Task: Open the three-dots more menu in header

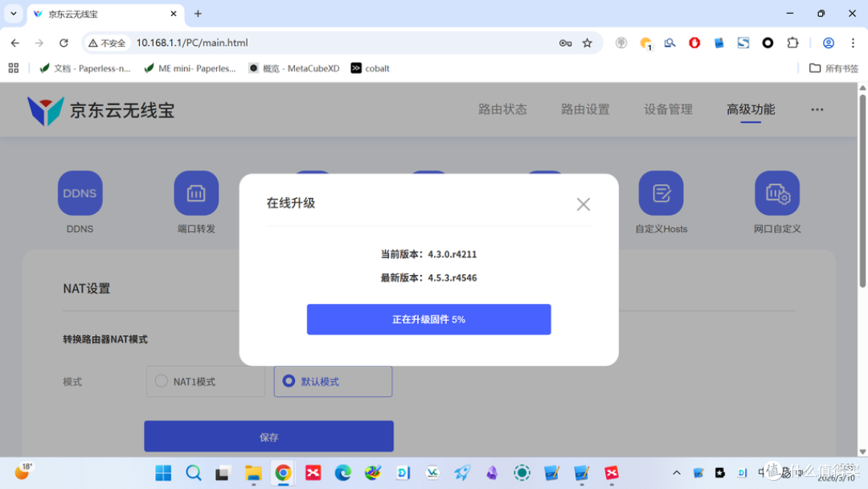Action: click(817, 109)
